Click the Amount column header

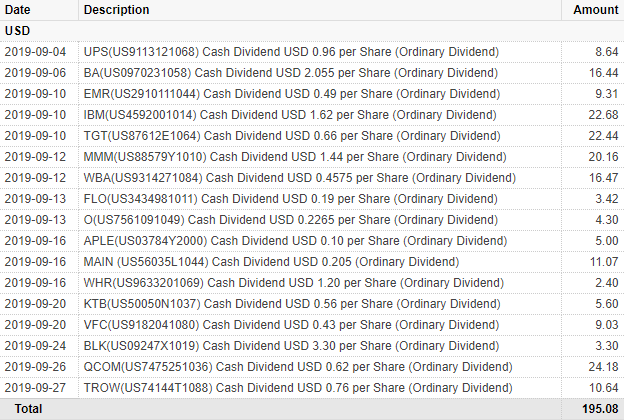[596, 10]
